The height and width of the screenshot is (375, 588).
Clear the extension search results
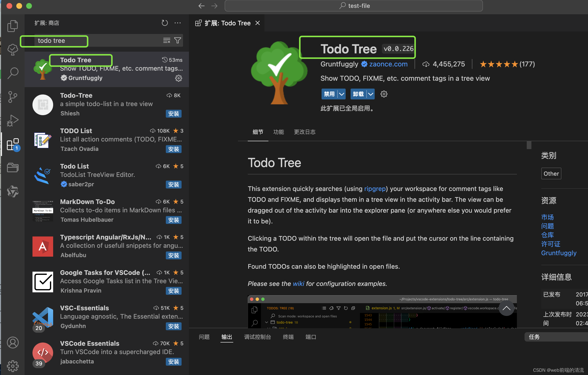(x=167, y=40)
